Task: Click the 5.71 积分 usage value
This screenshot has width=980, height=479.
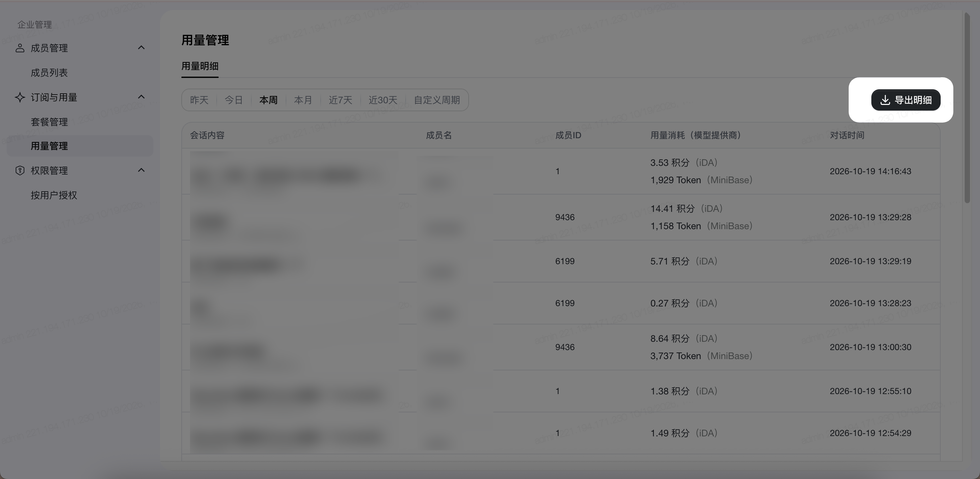Action: [670, 261]
